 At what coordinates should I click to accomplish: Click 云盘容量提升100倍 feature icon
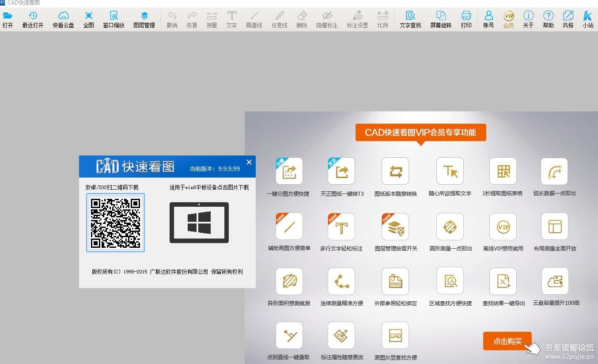click(x=554, y=281)
